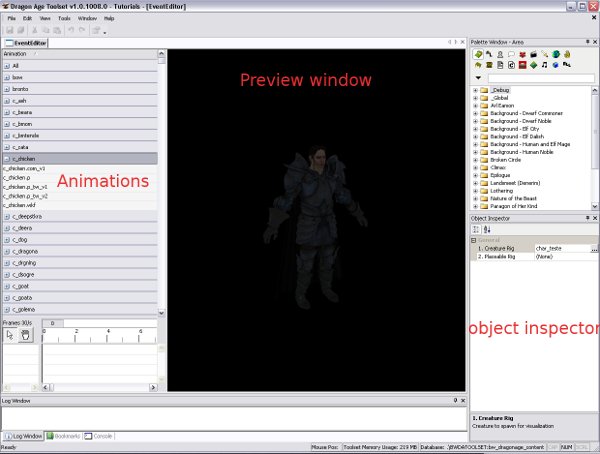Screen dimensions: 600x454
Task: Toggle auto-hide pin on Log Window
Action: pos(454,400)
